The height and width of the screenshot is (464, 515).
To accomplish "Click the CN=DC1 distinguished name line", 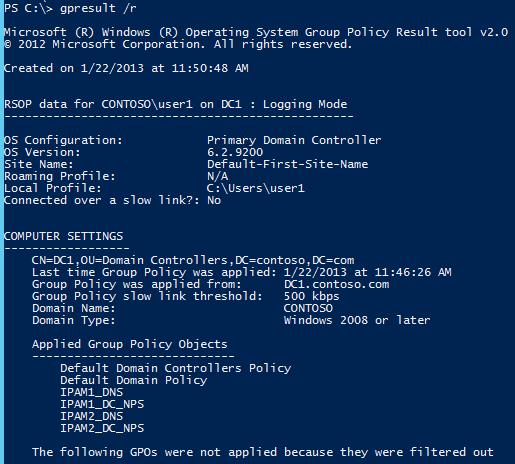I will tap(193, 260).
